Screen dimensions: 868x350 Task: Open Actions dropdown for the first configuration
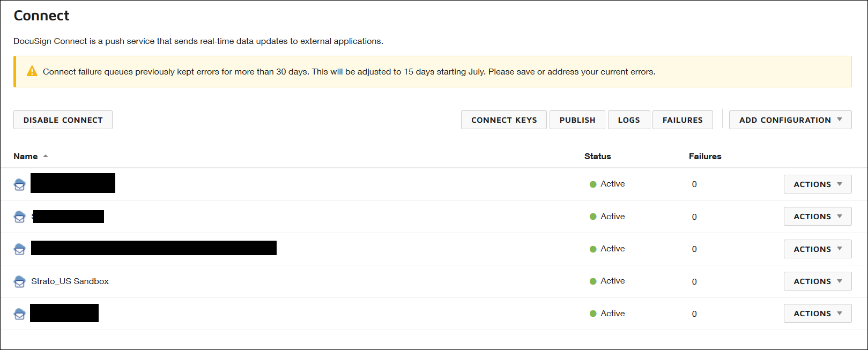(x=817, y=184)
